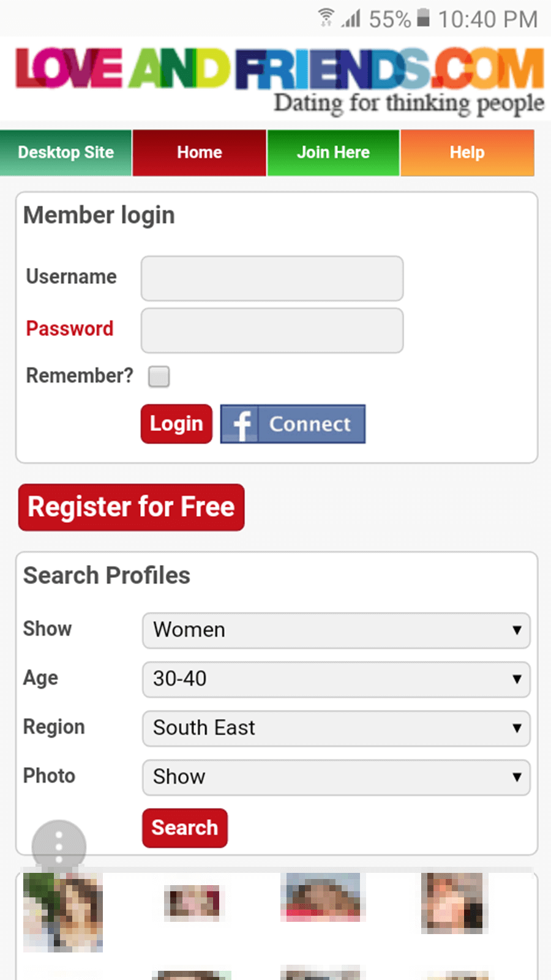Switch to the Desktop Site tab

tap(66, 152)
